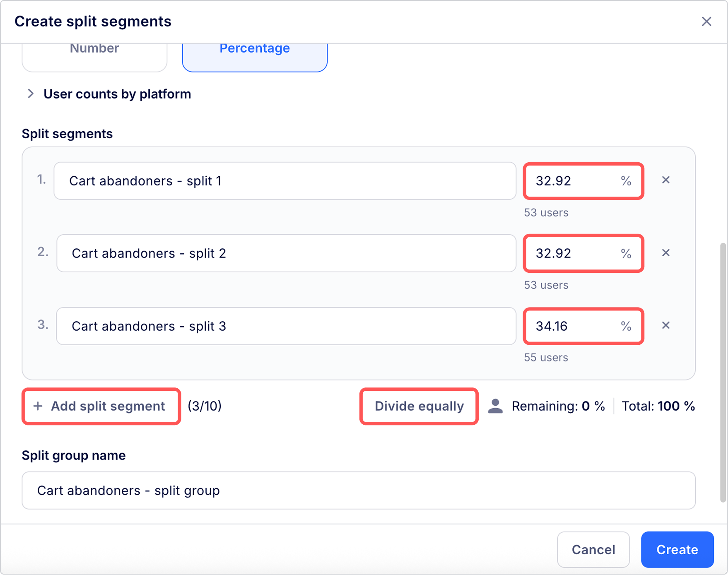Cancel the split segment creation
Viewport: 728px width, 575px height.
coord(593,549)
